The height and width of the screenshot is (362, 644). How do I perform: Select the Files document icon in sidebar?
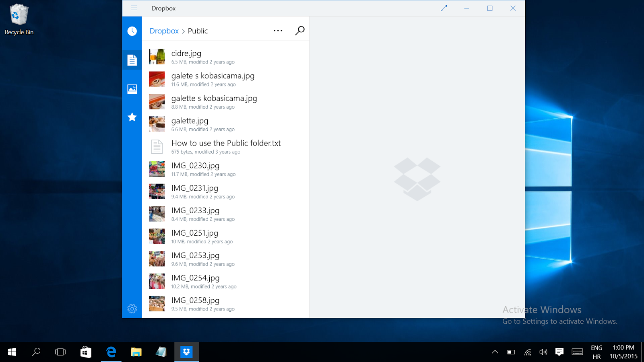pos(132,60)
